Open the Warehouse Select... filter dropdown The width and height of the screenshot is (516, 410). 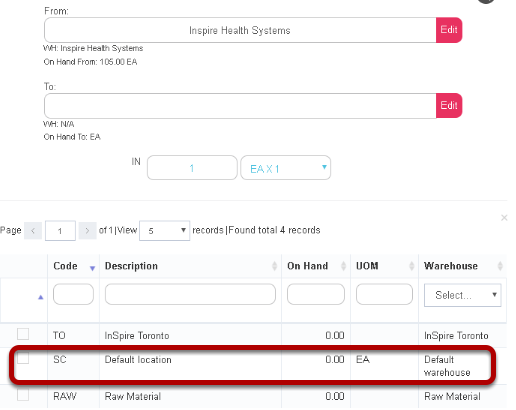pos(463,295)
